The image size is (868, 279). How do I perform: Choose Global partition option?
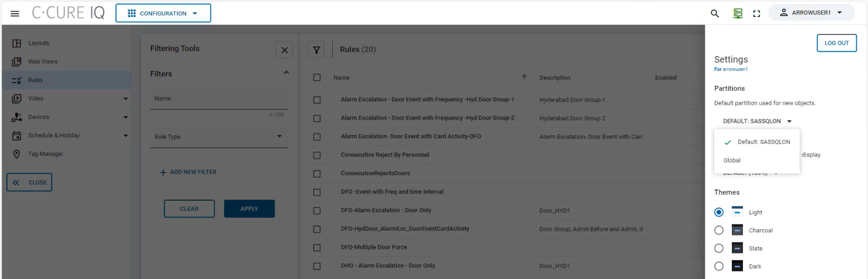point(732,160)
